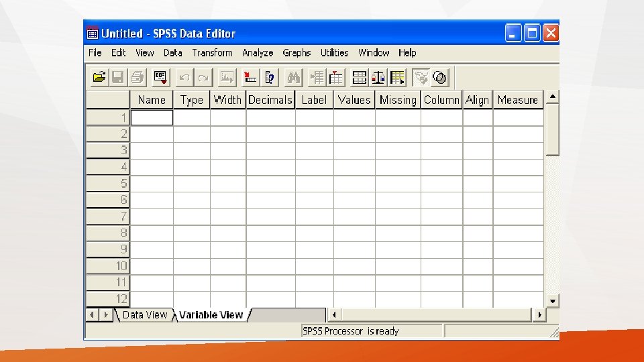The width and height of the screenshot is (644, 362).
Task: Open the Transform menu
Action: (x=213, y=53)
